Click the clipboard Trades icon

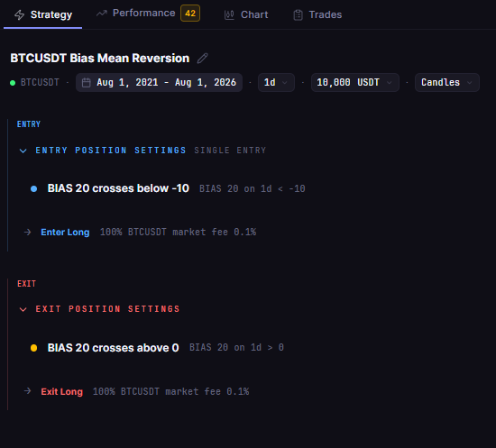(x=298, y=14)
